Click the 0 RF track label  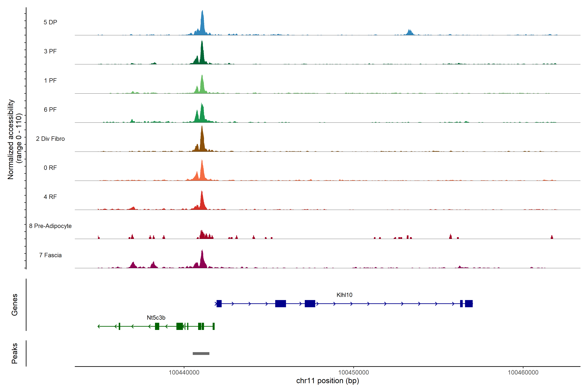[x=50, y=168]
